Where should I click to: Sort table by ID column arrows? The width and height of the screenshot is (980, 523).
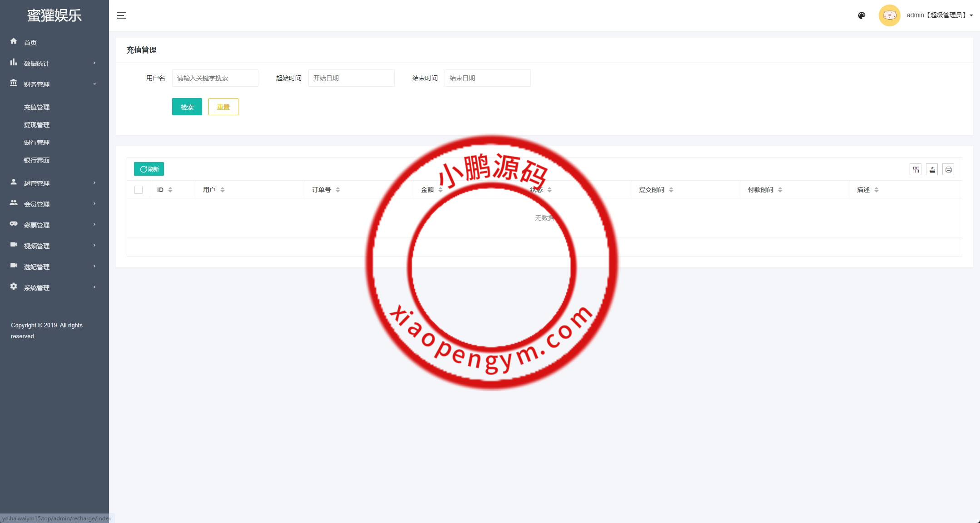(170, 190)
